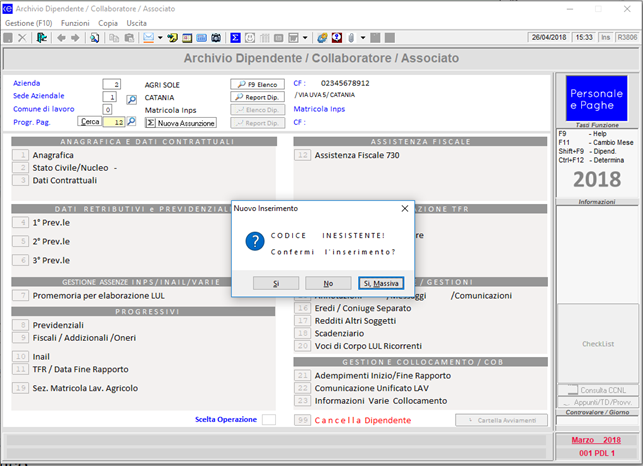Click the Progr. Pag. yellow field

click(114, 122)
